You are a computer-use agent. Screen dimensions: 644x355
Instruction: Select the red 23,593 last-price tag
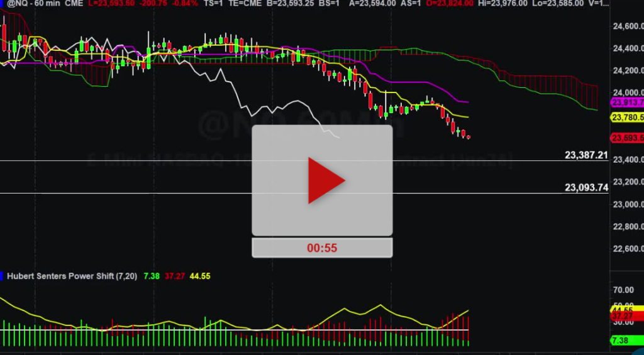point(627,138)
